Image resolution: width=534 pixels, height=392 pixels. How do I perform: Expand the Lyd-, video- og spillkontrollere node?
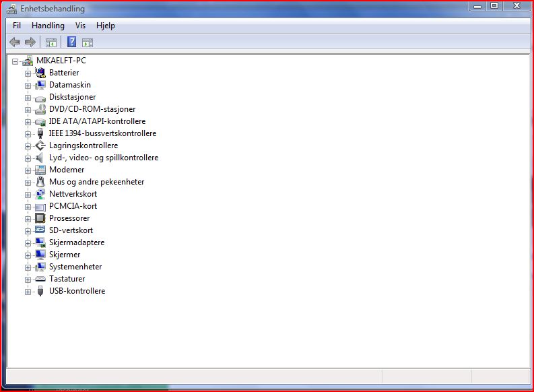[x=28, y=158]
